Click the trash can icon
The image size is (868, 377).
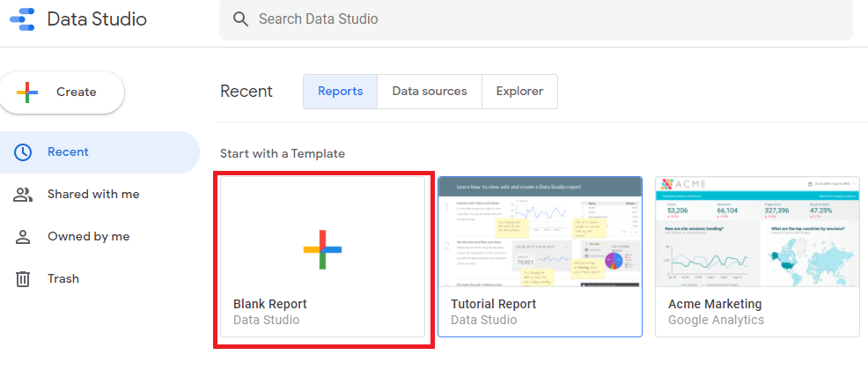[23, 279]
